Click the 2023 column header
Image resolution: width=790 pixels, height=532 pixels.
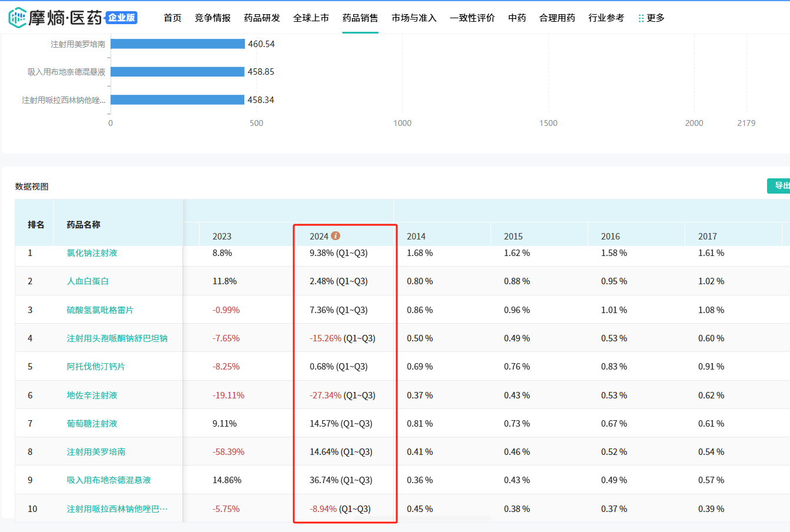pos(222,237)
